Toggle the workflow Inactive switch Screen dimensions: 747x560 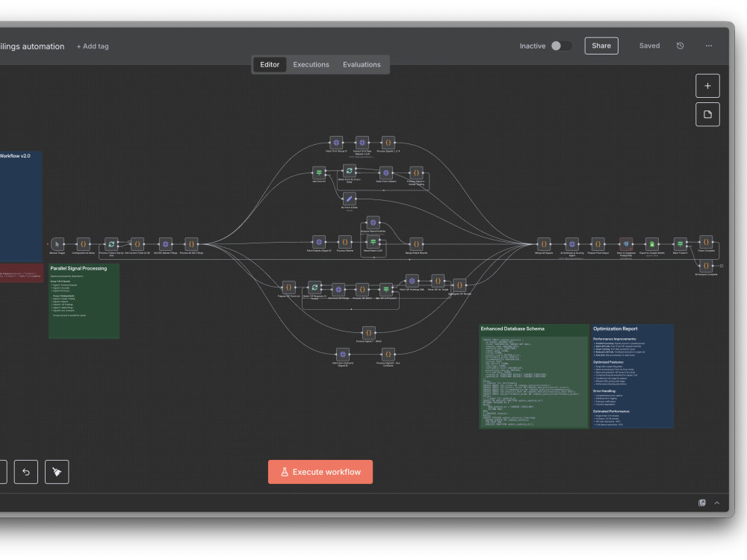[561, 46]
